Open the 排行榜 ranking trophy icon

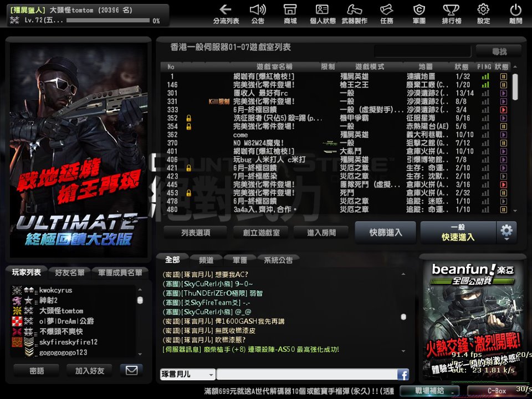coord(451,14)
